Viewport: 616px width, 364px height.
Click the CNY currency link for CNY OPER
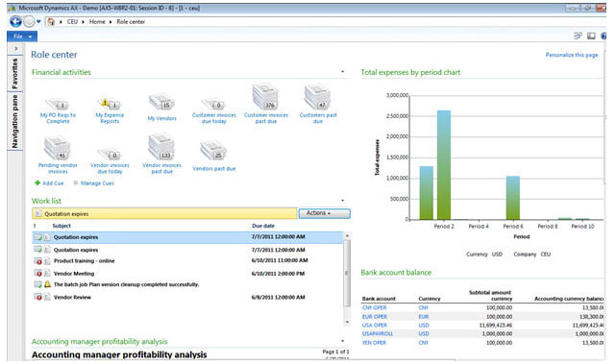424,308
